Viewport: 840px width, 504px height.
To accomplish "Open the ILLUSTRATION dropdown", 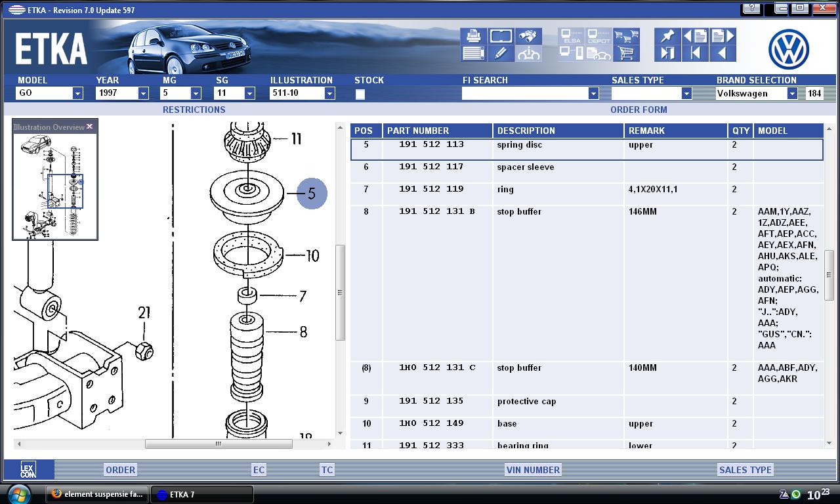I will (329, 93).
